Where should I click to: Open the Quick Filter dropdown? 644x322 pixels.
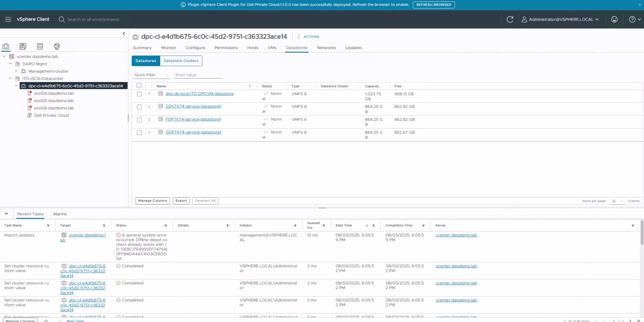click(x=151, y=75)
